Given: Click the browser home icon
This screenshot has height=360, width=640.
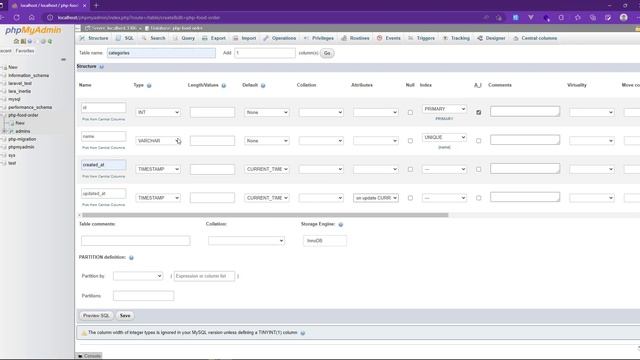Looking at the screenshot, I should click(31, 18).
